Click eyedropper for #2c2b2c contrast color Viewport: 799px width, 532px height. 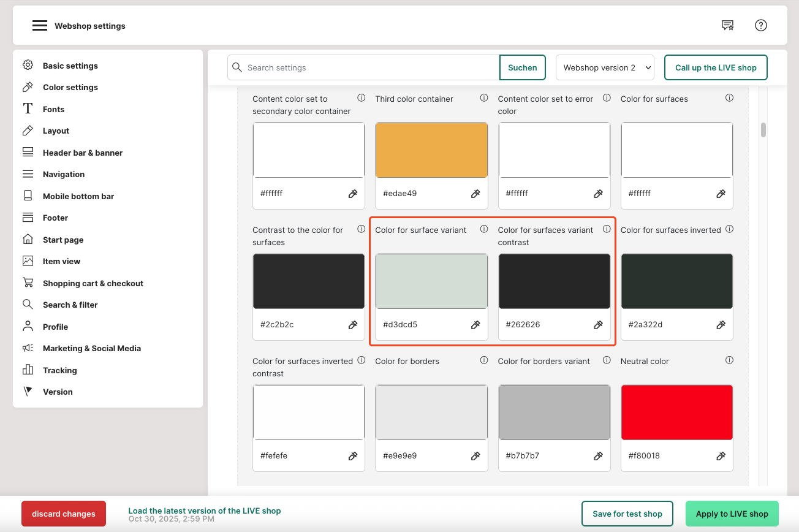click(x=353, y=325)
